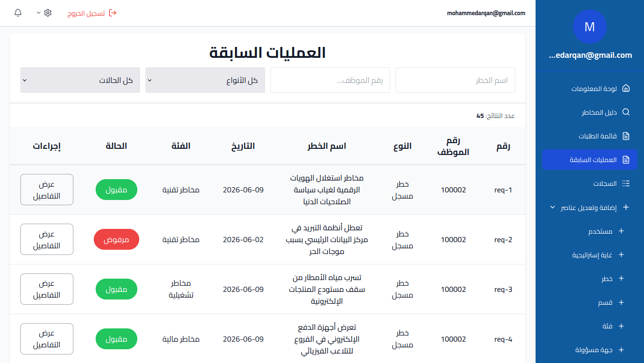Click مقبول status badge in req-1 row
644x363 pixels.
(x=116, y=190)
